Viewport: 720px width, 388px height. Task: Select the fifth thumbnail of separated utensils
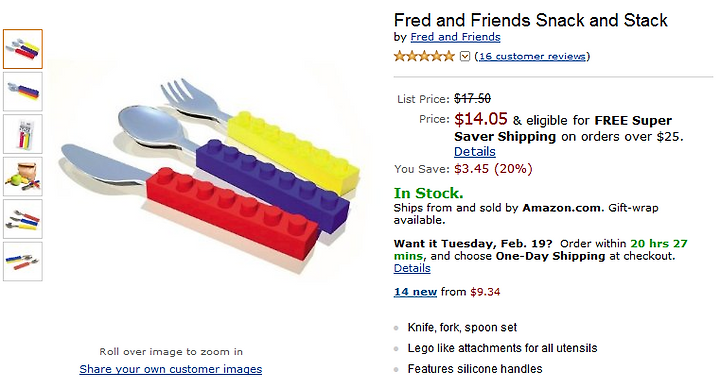(x=23, y=219)
